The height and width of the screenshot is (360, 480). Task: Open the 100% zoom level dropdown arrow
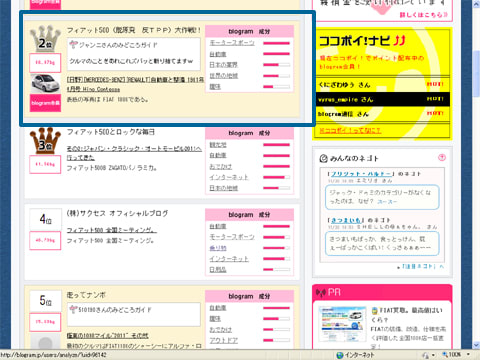pos(468,355)
